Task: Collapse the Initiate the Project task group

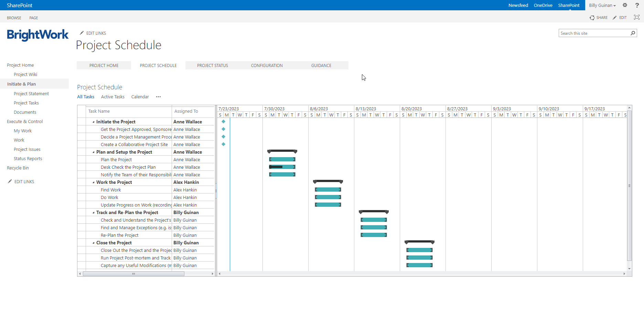Action: [94, 122]
